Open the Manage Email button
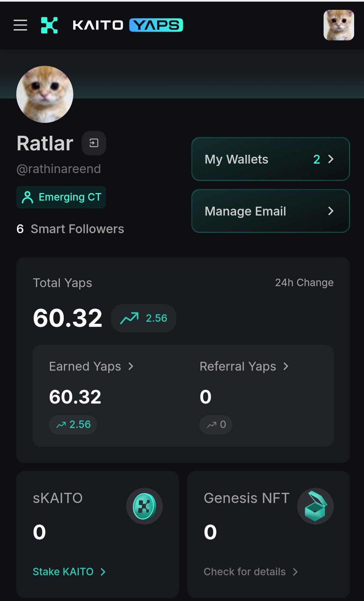Viewport: 364px width, 601px height. click(x=270, y=211)
